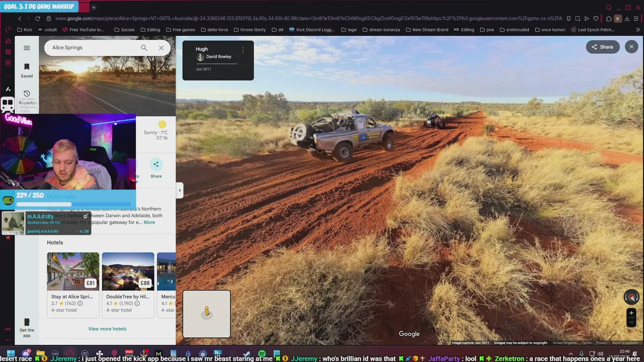This screenshot has width=644, height=362.
Task: Clear the Alice Springs search with X
Action: pyautogui.click(x=161, y=48)
